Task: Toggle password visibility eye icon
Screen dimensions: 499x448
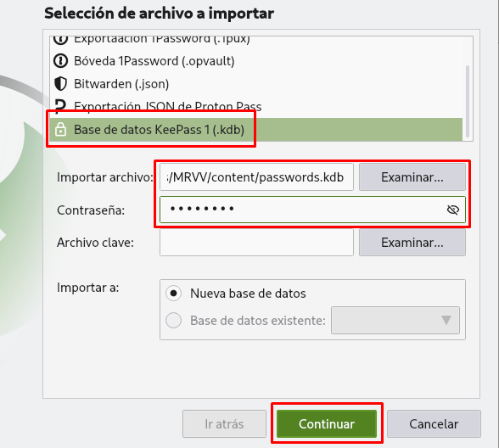Action: [x=452, y=210]
